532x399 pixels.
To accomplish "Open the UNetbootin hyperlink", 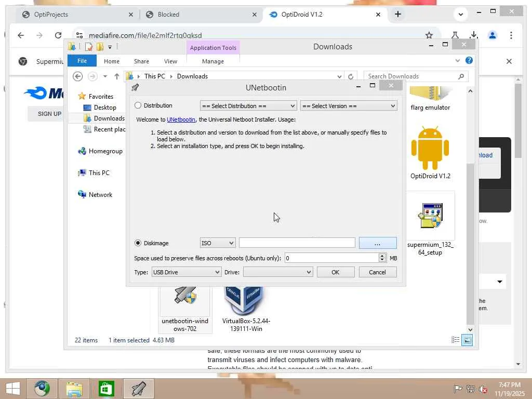I will pos(181,119).
